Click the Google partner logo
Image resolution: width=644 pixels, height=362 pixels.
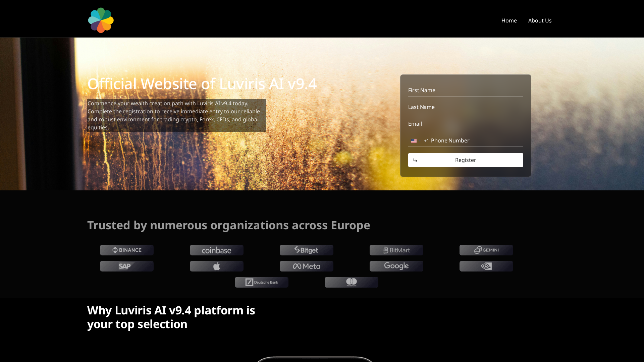[x=396, y=265]
